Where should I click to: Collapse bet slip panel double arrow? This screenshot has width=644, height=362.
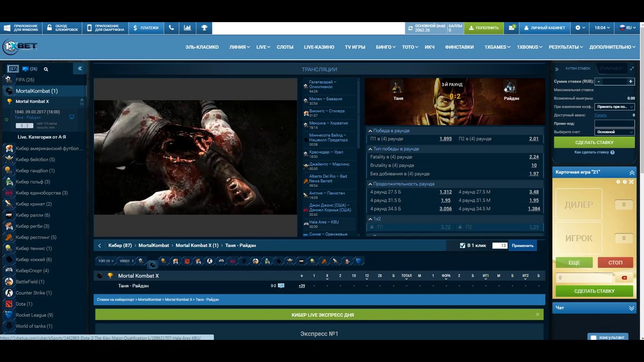(557, 69)
